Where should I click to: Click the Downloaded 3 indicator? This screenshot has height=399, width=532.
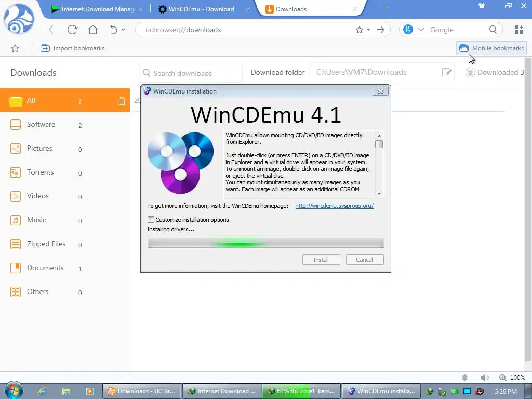(495, 72)
